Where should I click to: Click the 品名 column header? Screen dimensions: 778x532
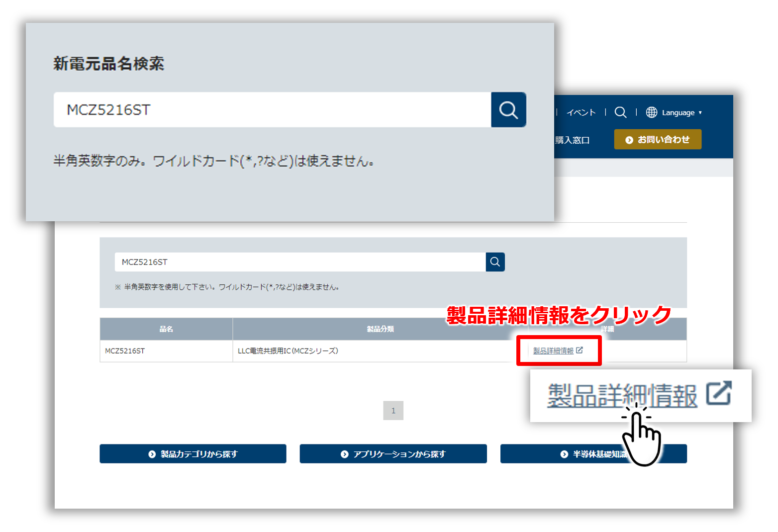(x=166, y=329)
